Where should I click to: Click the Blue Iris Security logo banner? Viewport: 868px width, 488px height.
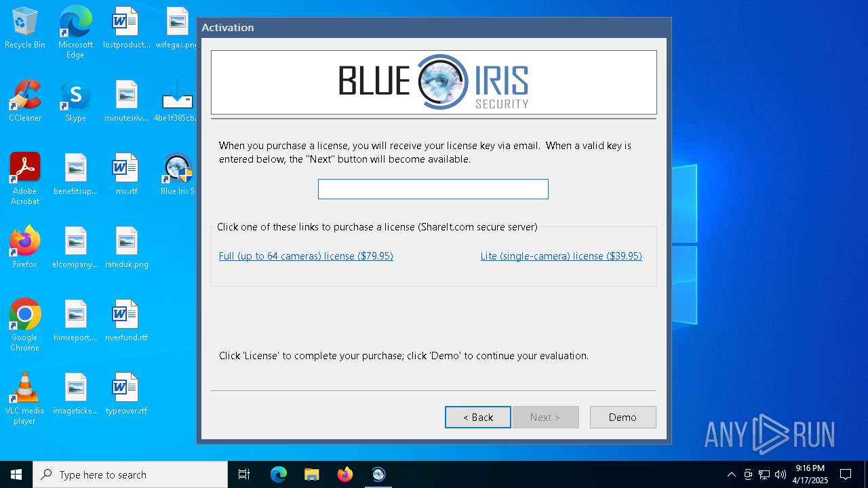pos(434,82)
